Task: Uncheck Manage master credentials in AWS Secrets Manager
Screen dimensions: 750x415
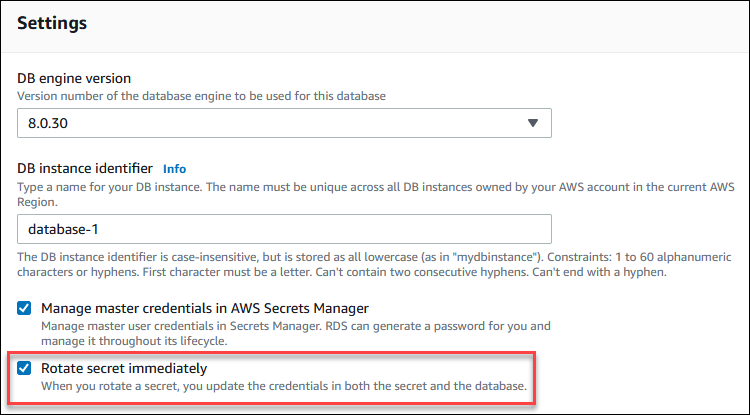Action: pyautogui.click(x=25, y=308)
